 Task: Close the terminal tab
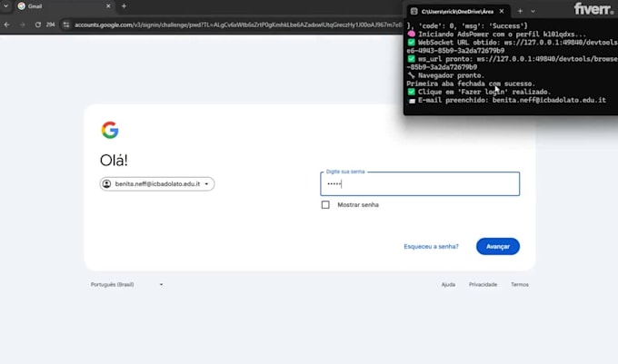coord(502,12)
